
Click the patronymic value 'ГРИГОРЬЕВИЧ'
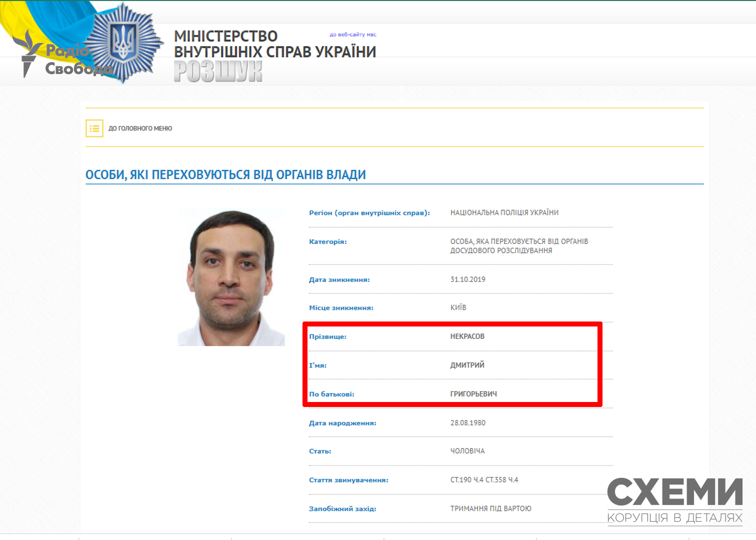tap(473, 394)
